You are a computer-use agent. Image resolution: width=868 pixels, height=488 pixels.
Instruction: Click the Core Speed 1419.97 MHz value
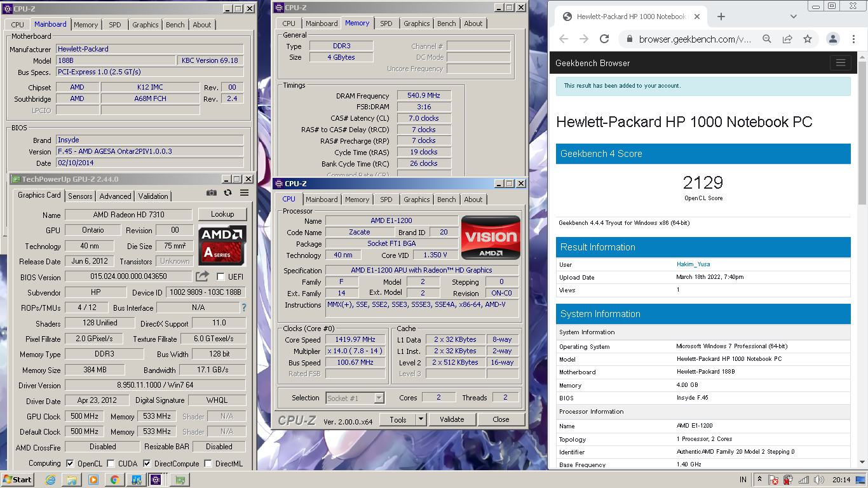click(355, 339)
